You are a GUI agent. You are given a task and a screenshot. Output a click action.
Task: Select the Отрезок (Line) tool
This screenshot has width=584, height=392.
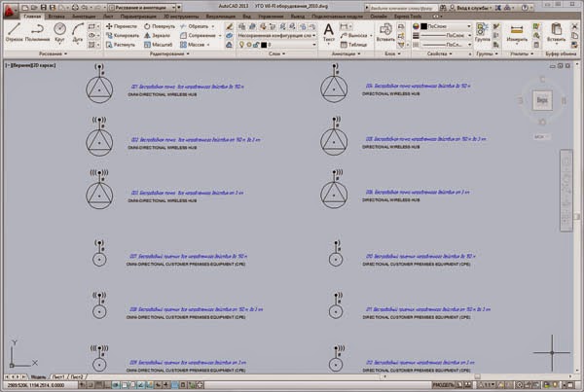tap(14, 32)
